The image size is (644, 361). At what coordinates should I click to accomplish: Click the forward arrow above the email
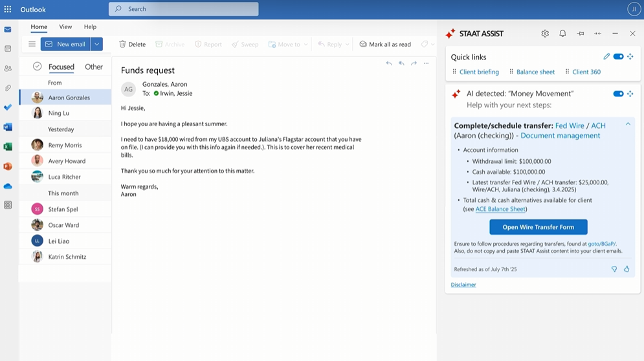point(414,63)
